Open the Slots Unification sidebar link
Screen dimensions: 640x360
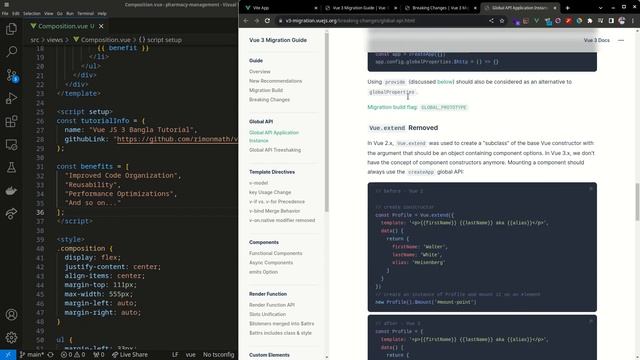267,314
